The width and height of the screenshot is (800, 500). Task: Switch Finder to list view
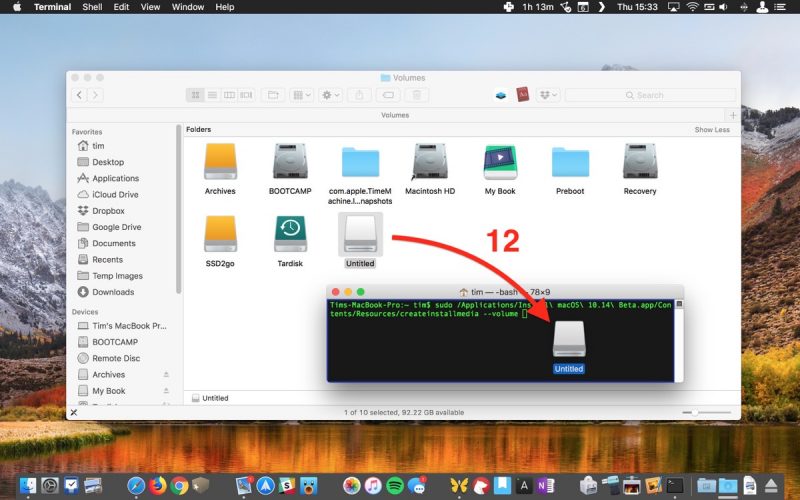click(x=212, y=95)
